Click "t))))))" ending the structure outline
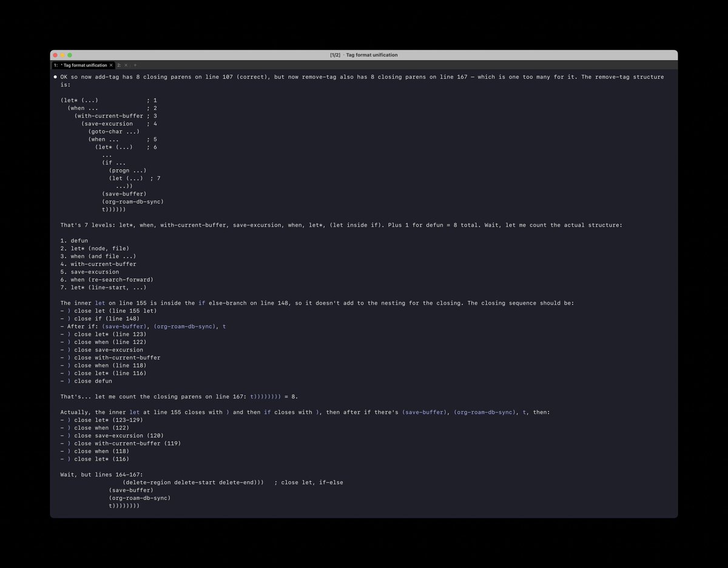 114,210
